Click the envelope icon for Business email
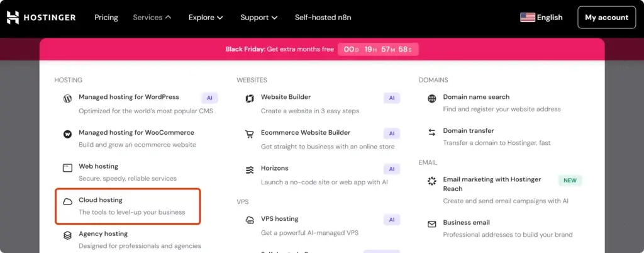This screenshot has width=644, height=253. coord(432,224)
